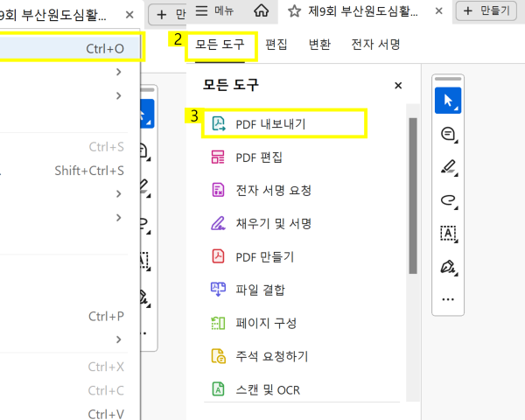Image resolution: width=525 pixels, height=420 pixels.
Task: Select the fountain pen sign tool
Action: [x=448, y=267]
